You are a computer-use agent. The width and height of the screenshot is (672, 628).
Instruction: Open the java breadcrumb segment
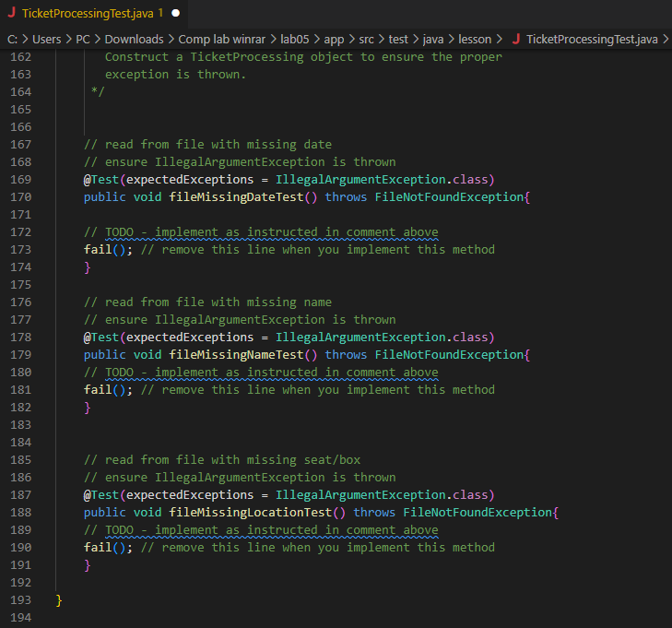(x=433, y=40)
